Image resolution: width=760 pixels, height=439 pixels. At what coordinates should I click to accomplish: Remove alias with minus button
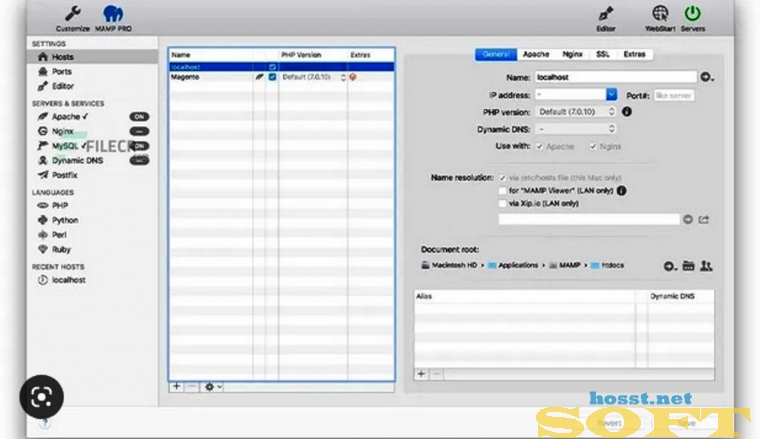tap(436, 374)
